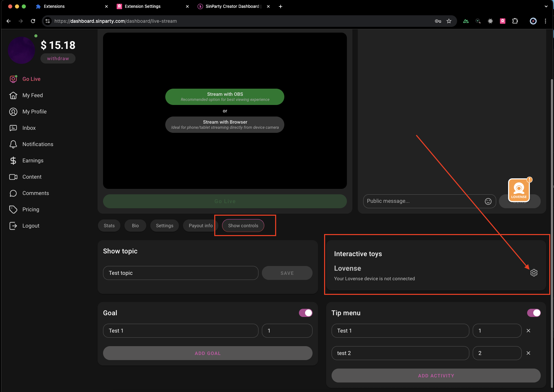Screen dimensions: 554x392
Task: Open the emoji picker in chat
Action: pyautogui.click(x=488, y=201)
